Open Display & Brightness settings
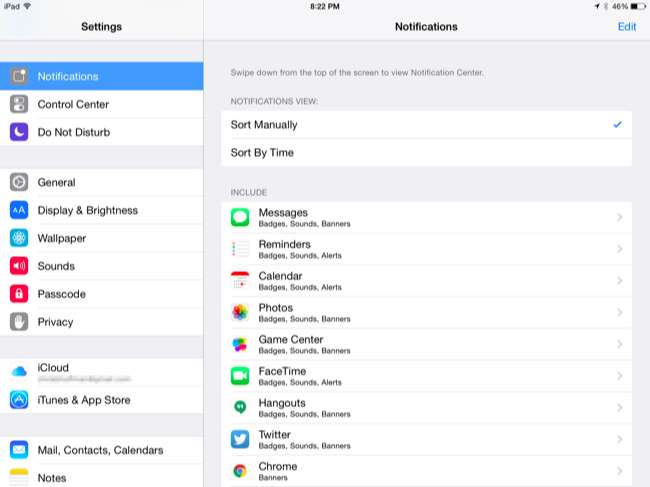650x487 pixels. [102, 210]
